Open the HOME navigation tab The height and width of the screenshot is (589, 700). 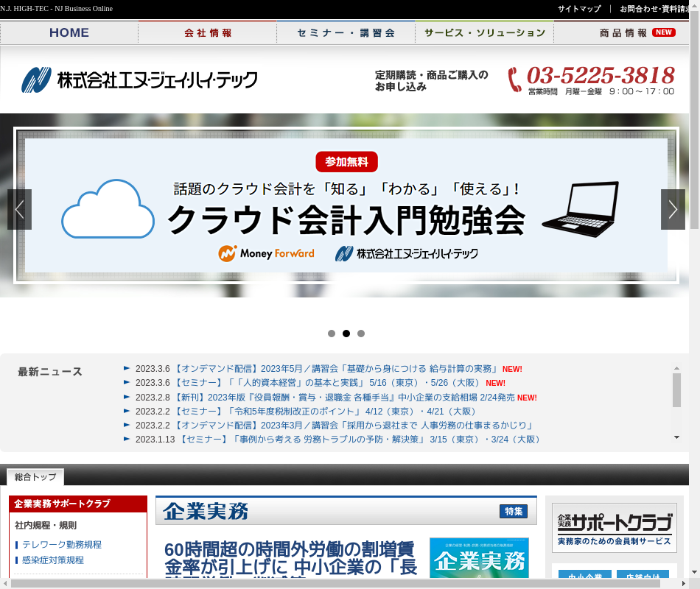pos(69,32)
